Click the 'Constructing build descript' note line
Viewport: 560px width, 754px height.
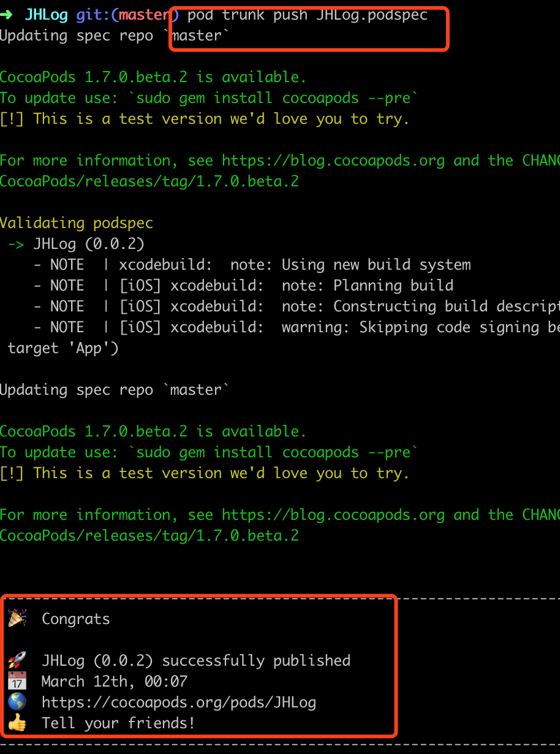[297, 307]
